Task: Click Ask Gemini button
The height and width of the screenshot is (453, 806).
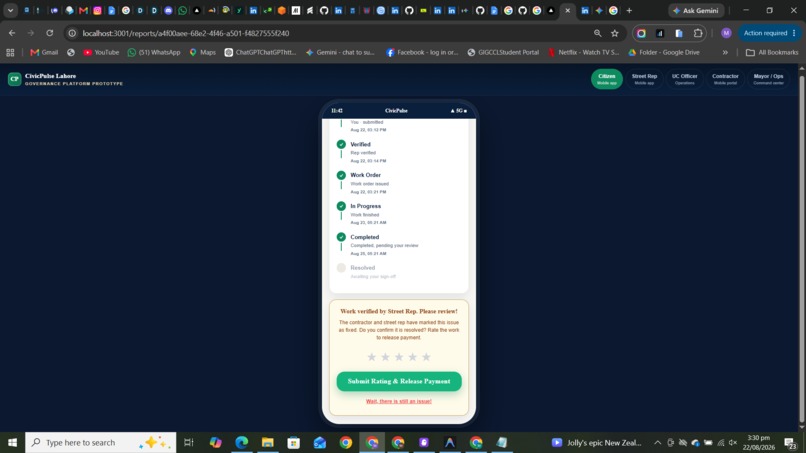Action: (695, 10)
